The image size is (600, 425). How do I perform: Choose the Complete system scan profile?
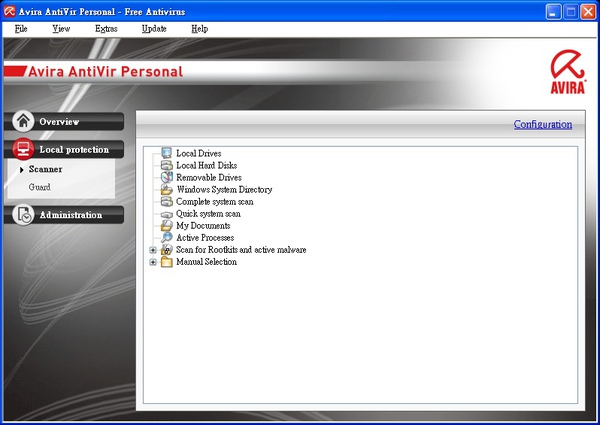tap(214, 201)
